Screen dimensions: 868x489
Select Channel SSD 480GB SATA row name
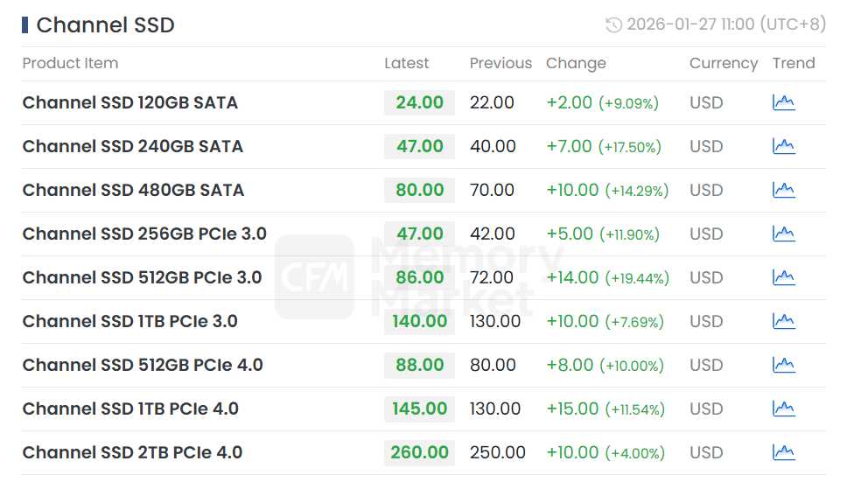(133, 190)
